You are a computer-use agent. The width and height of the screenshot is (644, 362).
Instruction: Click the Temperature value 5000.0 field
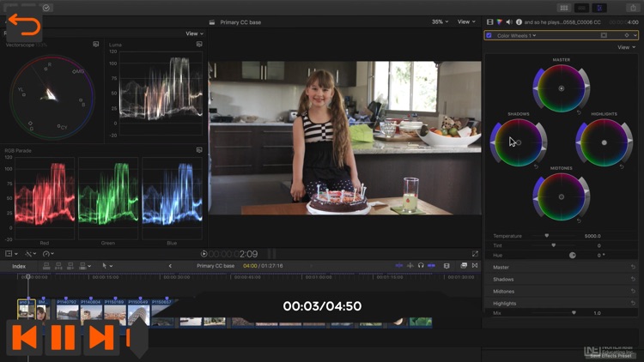pyautogui.click(x=592, y=236)
